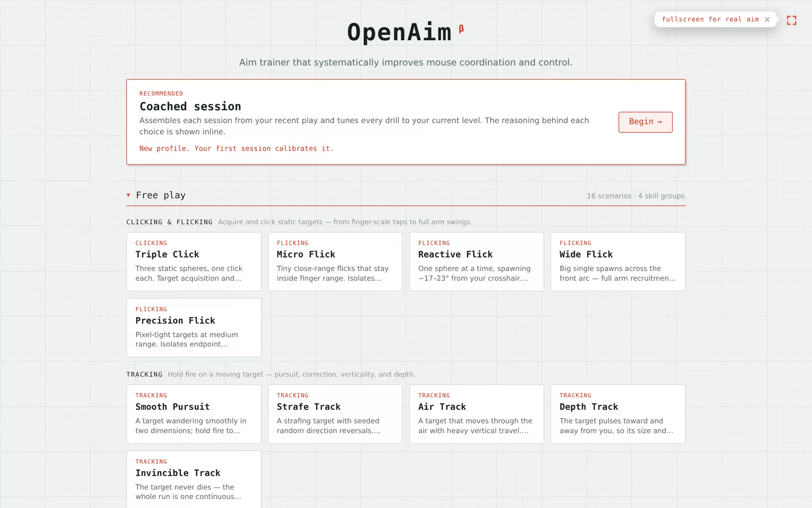Launch the Reactive Flick scenario card
812x508 pixels.
(477, 262)
